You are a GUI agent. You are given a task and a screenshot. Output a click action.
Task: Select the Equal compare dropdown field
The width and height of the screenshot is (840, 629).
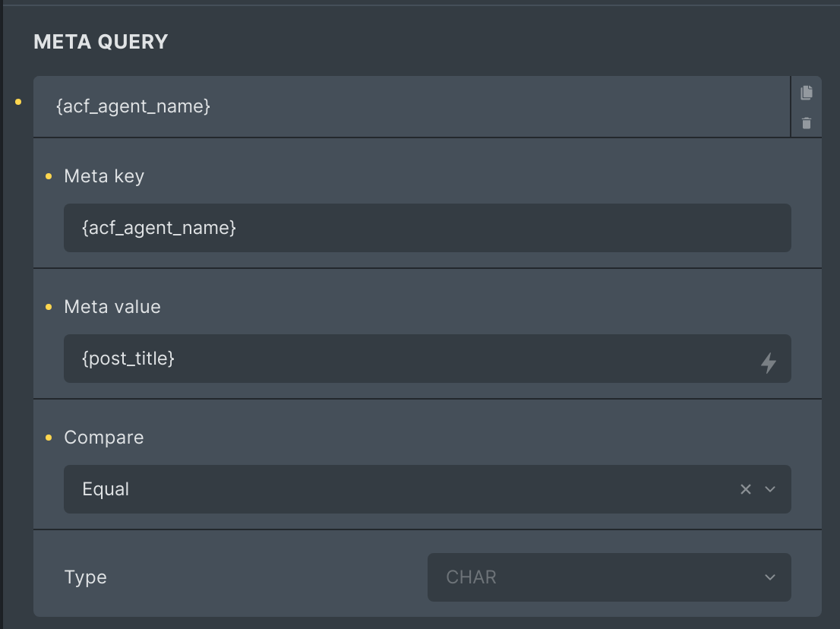click(x=427, y=489)
